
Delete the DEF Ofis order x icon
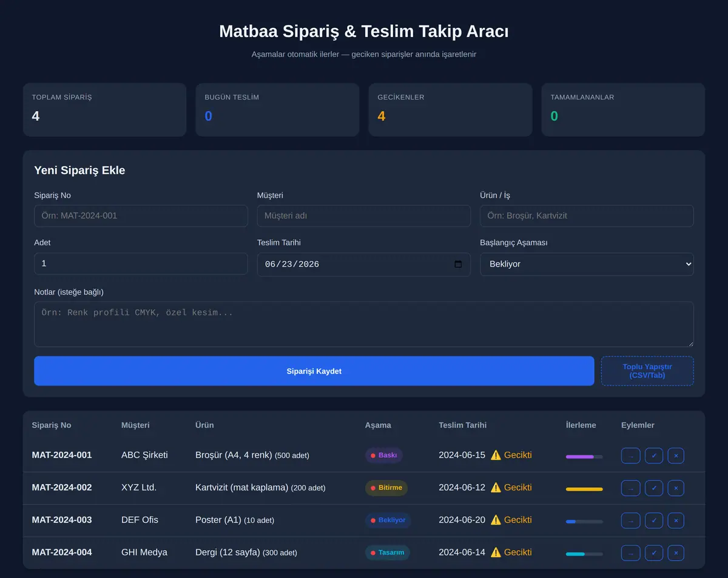[676, 520]
